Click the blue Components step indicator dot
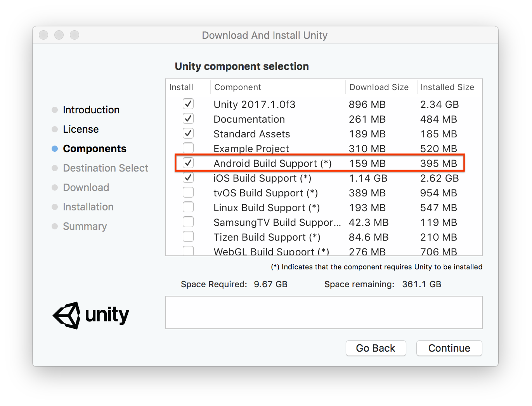 pos(54,148)
